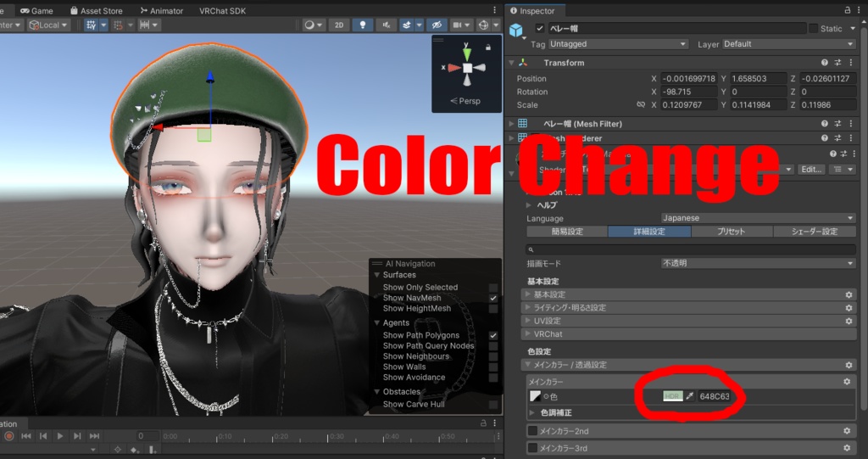Image resolution: width=868 pixels, height=459 pixels.
Task: Toggle scene audio mute icon
Action: pos(387,25)
